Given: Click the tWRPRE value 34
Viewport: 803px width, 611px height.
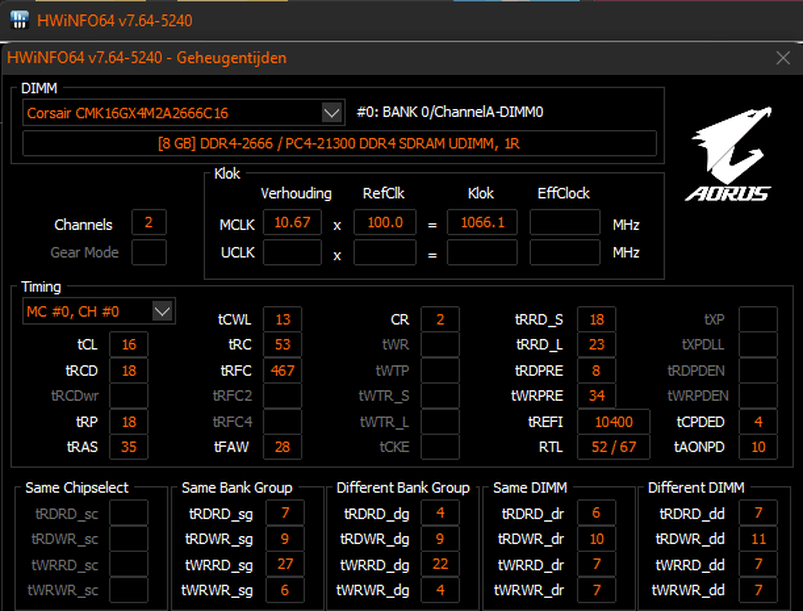Looking at the screenshot, I should click(596, 396).
